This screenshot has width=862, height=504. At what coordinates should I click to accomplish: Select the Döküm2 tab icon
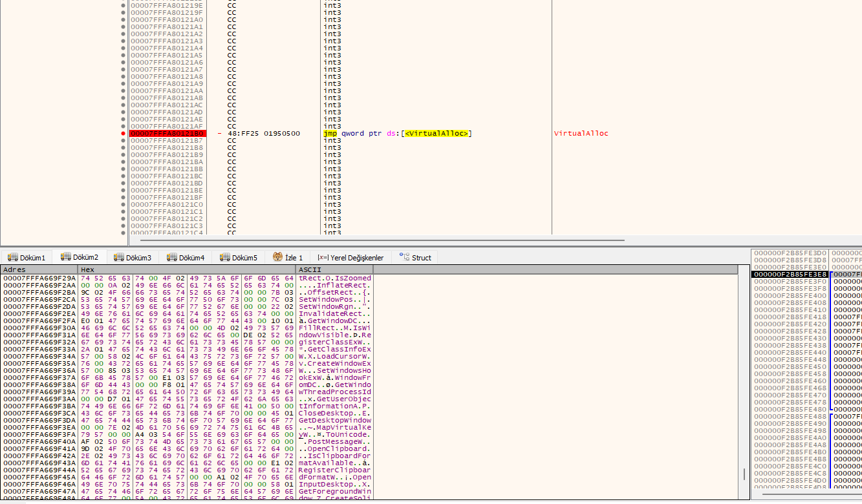(65, 257)
